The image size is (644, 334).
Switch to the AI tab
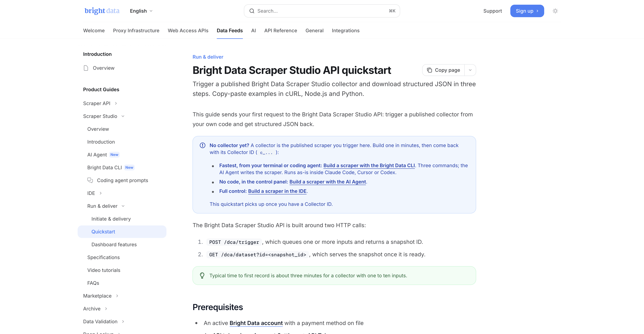click(253, 31)
